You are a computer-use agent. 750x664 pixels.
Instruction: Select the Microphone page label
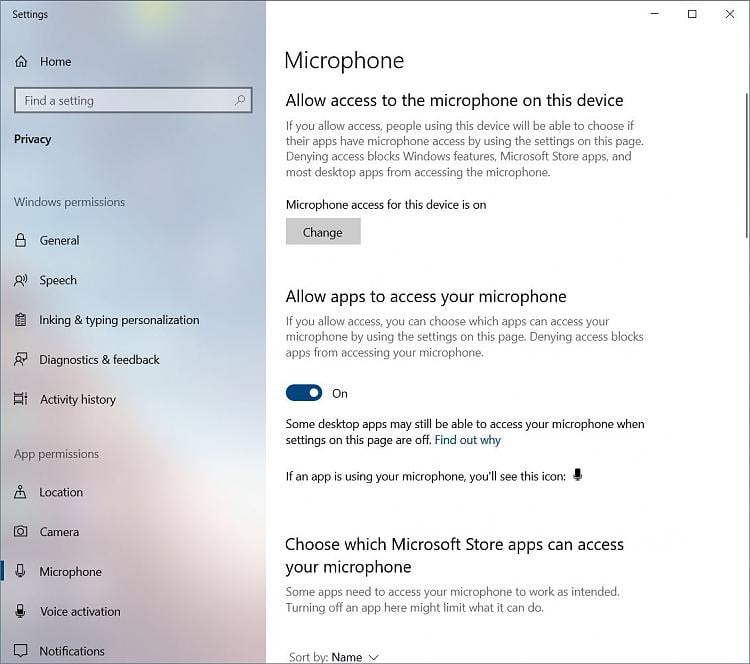point(71,572)
